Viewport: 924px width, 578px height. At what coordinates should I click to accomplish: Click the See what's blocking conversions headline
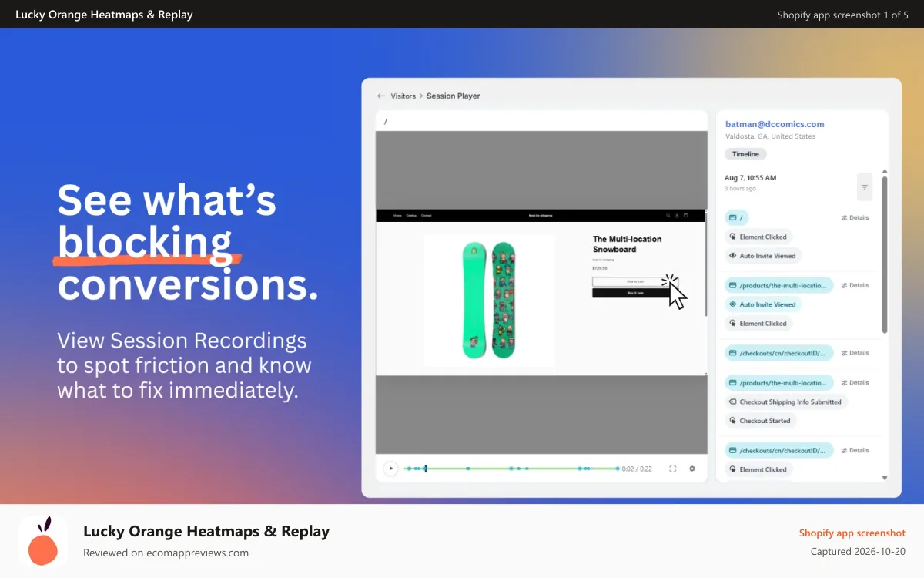point(187,242)
